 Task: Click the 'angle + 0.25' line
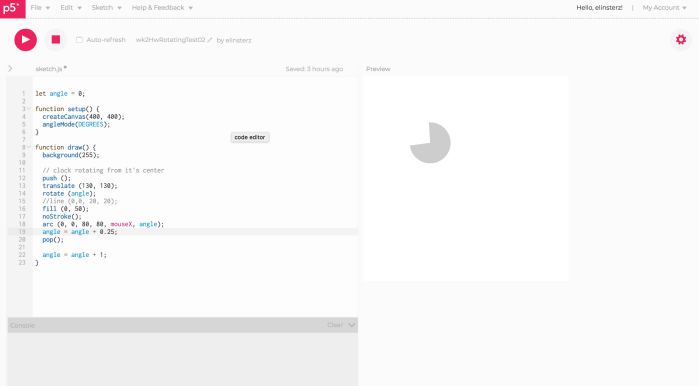(80, 232)
